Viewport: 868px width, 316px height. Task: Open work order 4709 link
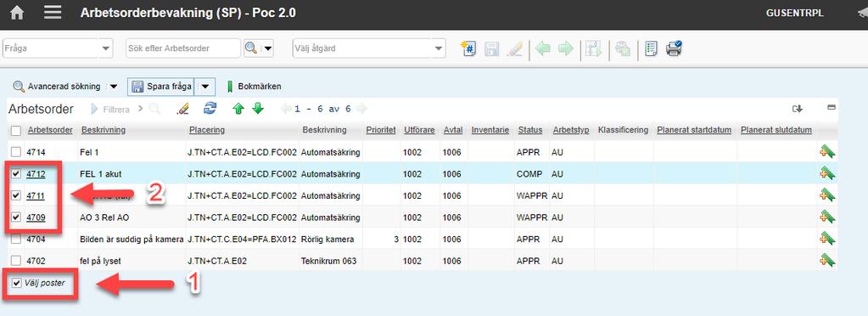point(36,217)
